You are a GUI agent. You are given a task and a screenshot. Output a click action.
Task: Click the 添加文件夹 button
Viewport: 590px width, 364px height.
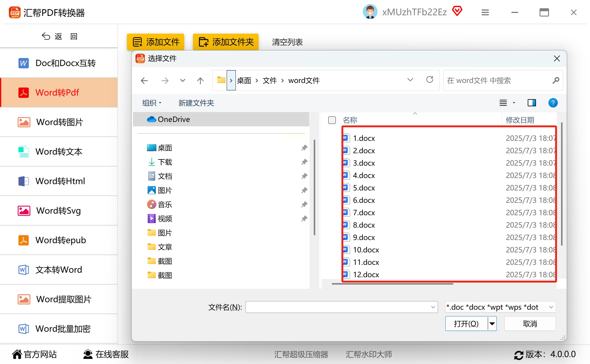[x=226, y=42]
